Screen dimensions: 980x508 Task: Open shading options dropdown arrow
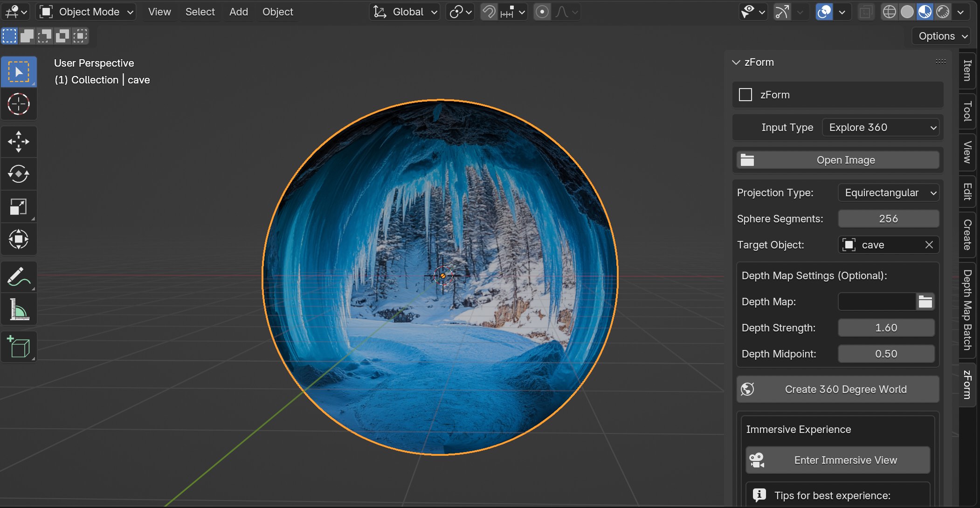(x=960, y=12)
